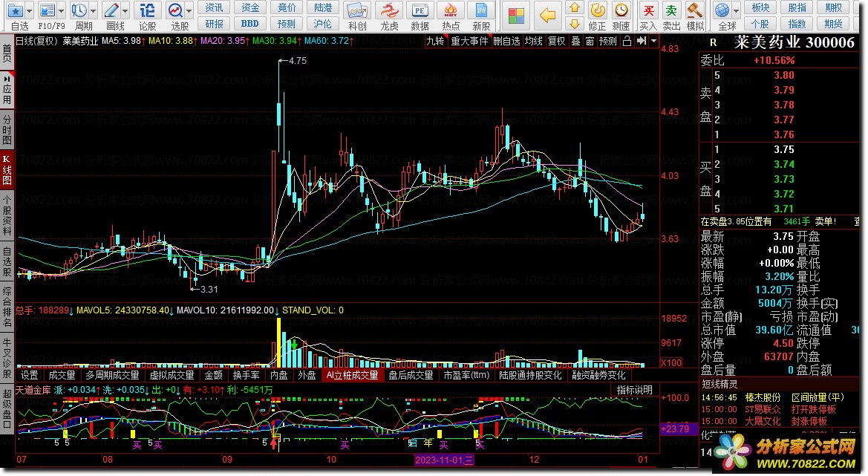868x476 pixels.
Task: Click the 资讯 news button
Action: point(215,7)
